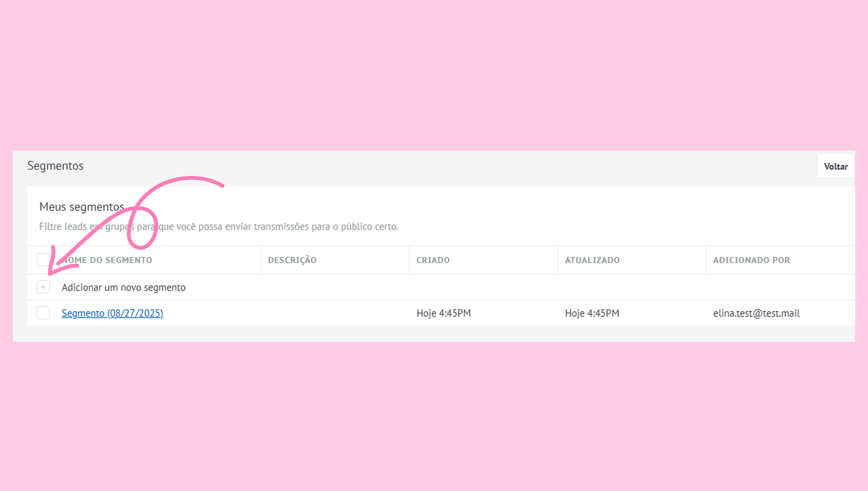Viewport: 868px width, 491px height.
Task: Click the Criado column header
Action: (433, 260)
